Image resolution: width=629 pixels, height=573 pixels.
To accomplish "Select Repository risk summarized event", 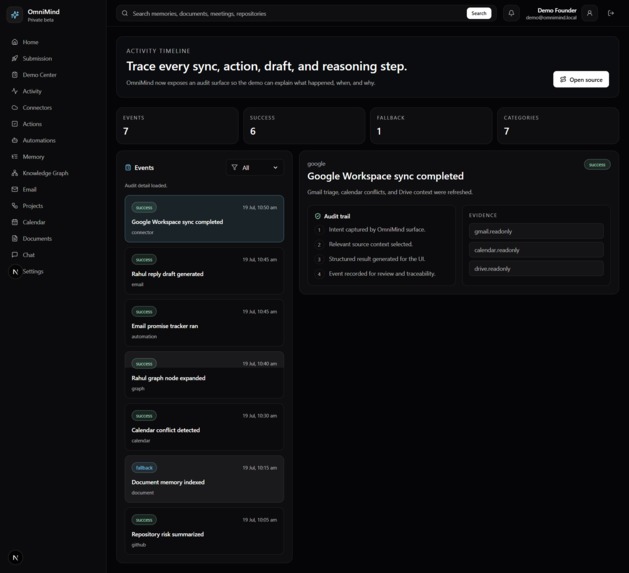I will tap(204, 531).
